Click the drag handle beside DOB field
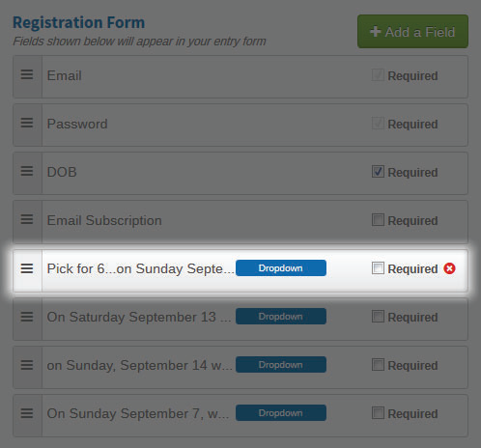 27,171
